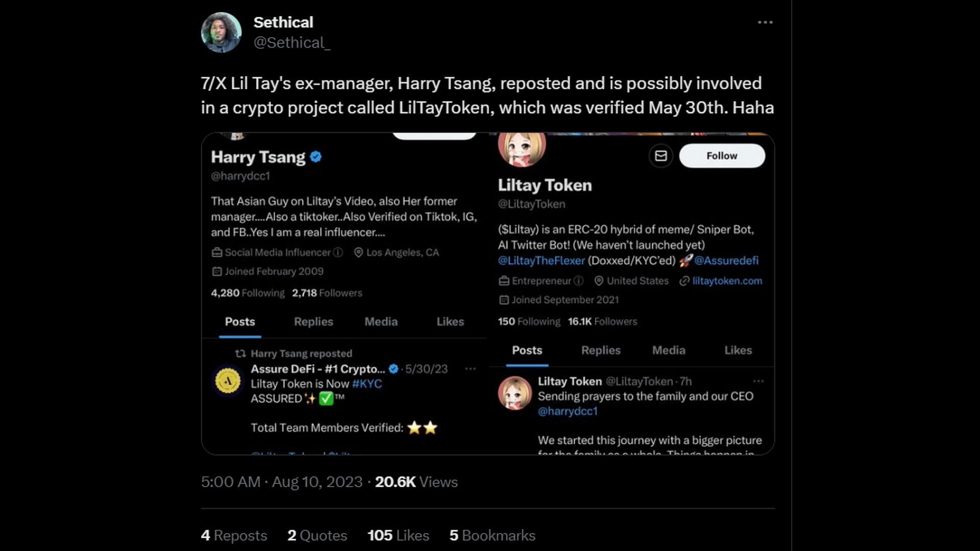980x551 pixels.
Task: Toggle Sethical's tweet timestamp details
Action: [x=281, y=482]
